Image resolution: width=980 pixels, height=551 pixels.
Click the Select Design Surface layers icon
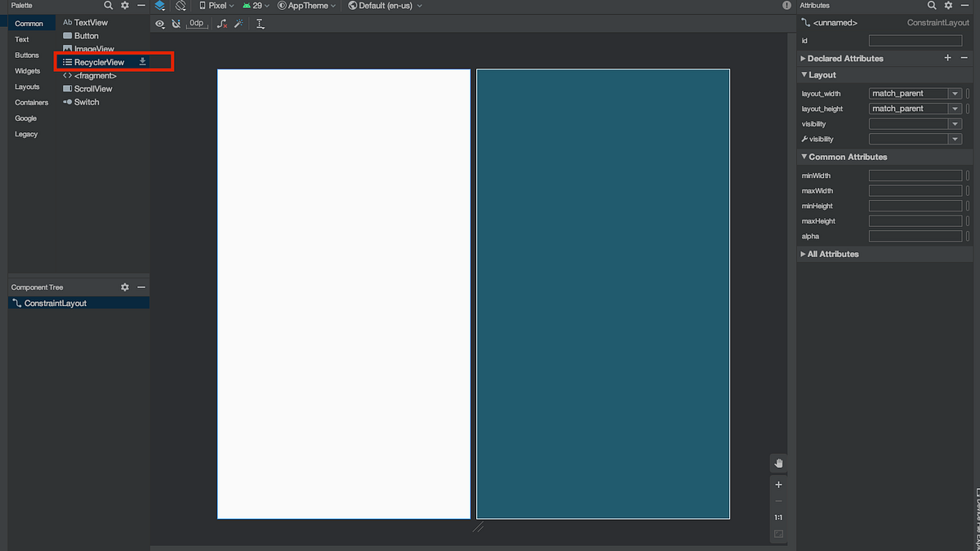click(160, 6)
